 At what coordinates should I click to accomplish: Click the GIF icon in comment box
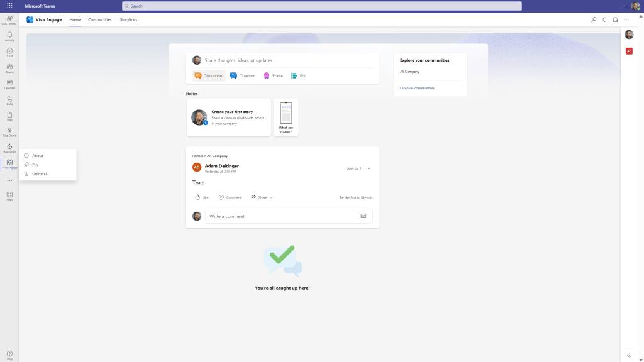[363, 216]
